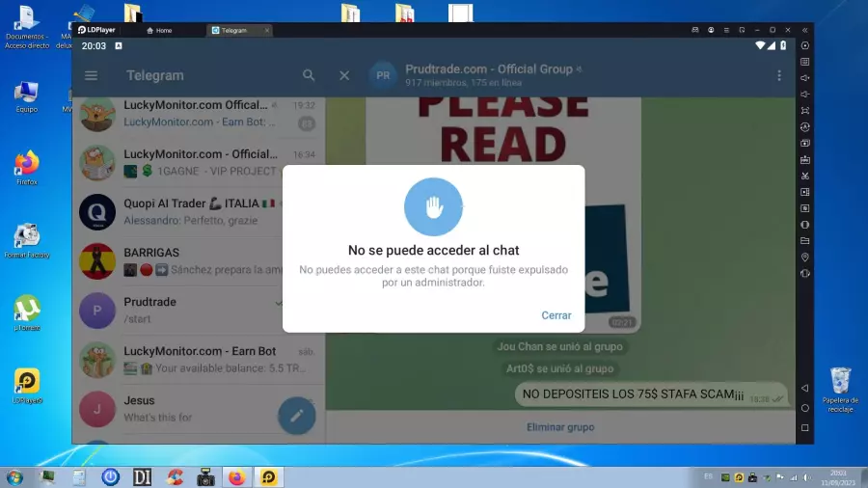This screenshot has width=868, height=488.
Task: Toggle LDPlayer fullscreen
Action: pos(805,111)
